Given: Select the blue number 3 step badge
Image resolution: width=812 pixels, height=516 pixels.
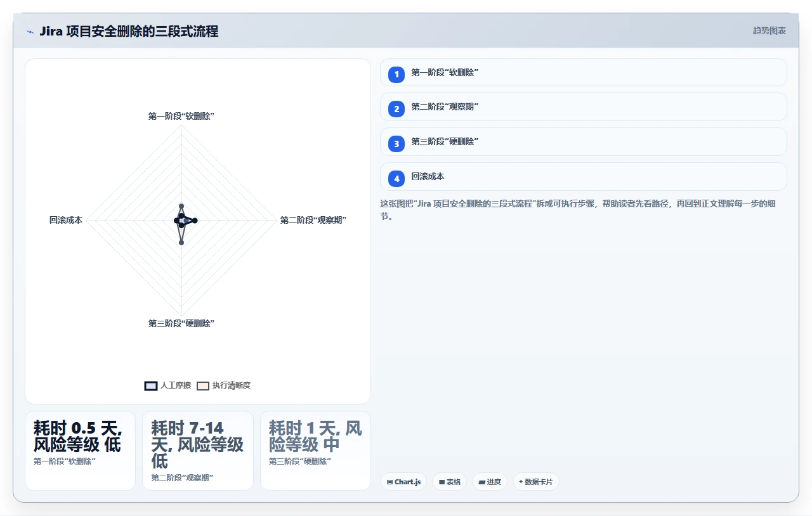Looking at the screenshot, I should coord(396,143).
